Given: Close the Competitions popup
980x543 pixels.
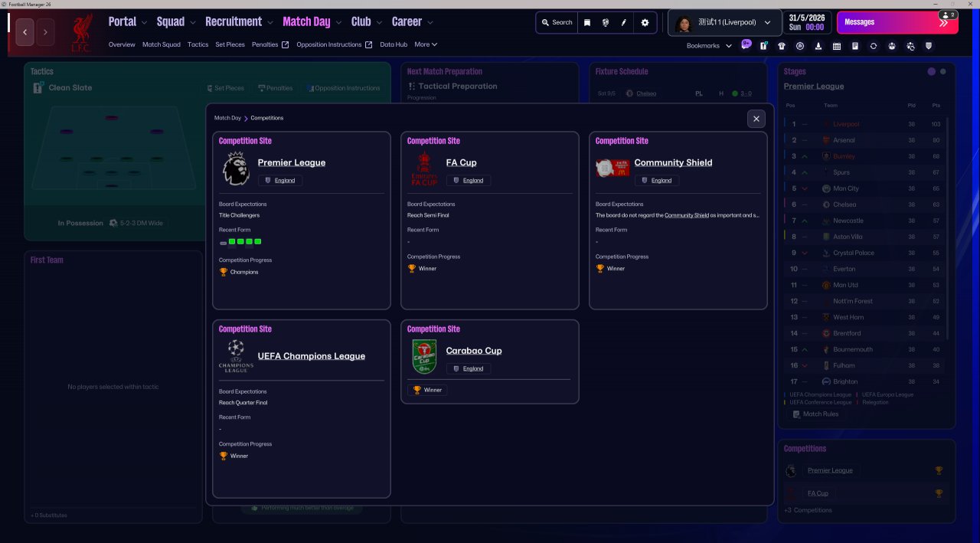Looking at the screenshot, I should [756, 119].
